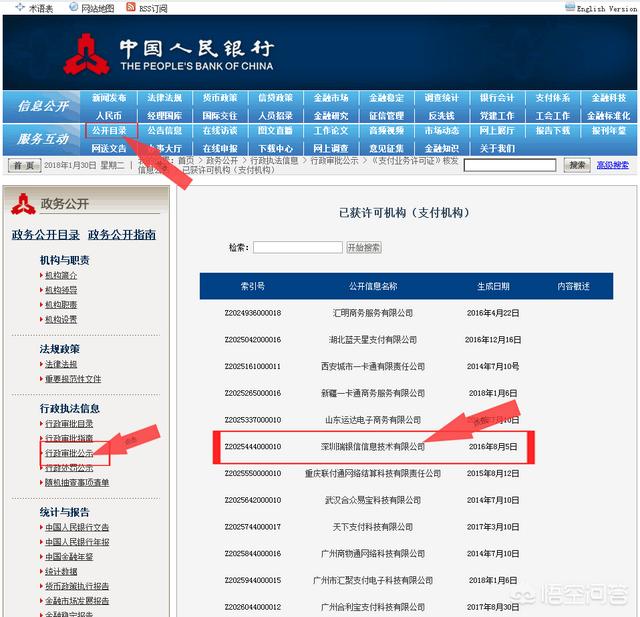
Task: Open the 政务公开指南 link
Action: coord(122,235)
